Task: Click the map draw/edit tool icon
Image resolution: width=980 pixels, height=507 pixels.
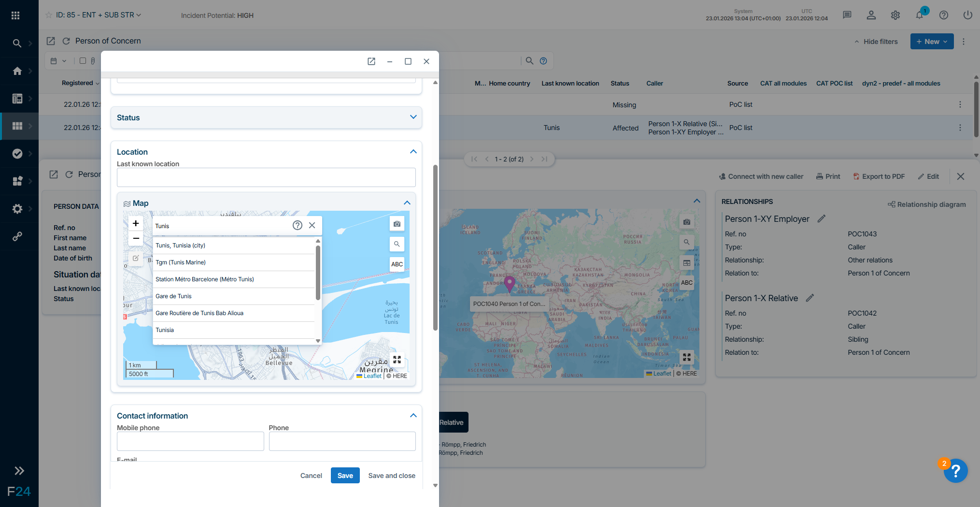Action: point(136,258)
